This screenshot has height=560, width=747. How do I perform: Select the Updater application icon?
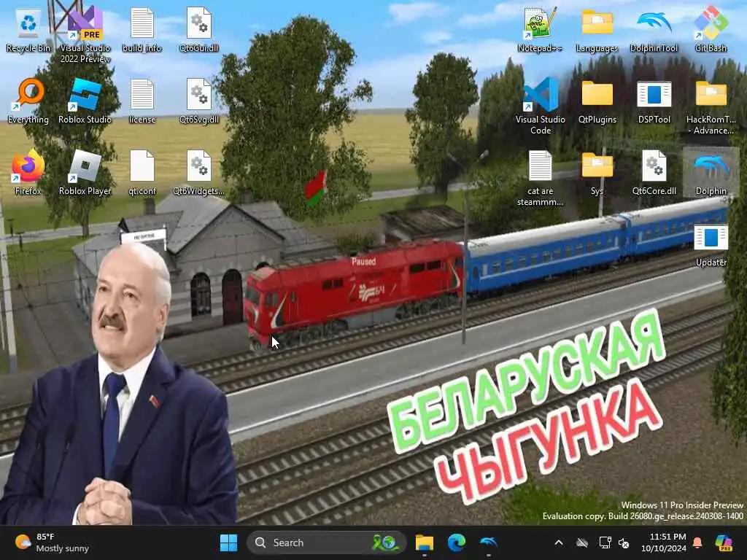click(x=711, y=245)
